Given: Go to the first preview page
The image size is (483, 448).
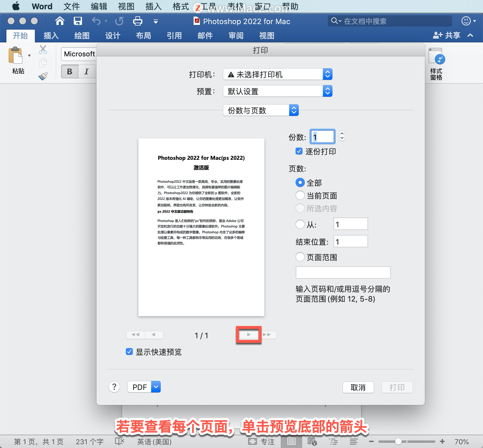Looking at the screenshot, I should pos(135,335).
